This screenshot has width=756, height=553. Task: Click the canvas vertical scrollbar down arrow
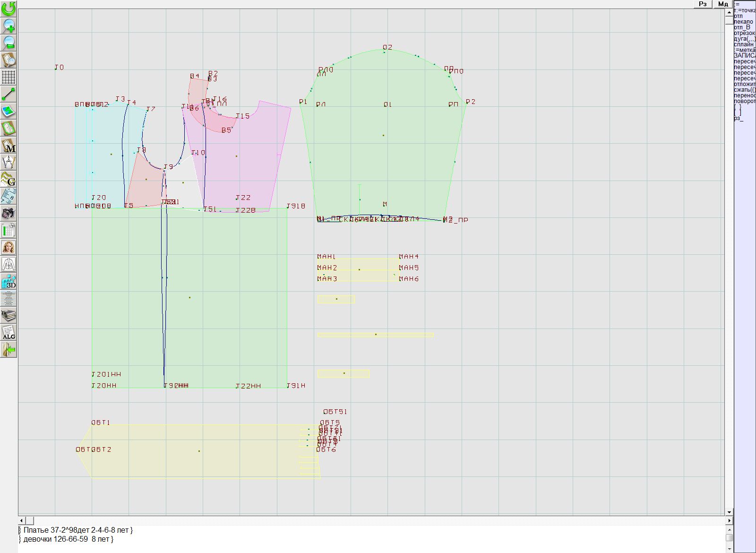point(729,512)
